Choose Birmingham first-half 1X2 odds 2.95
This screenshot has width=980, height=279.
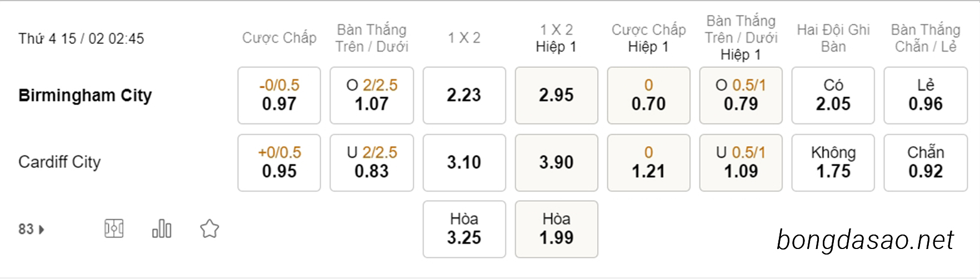(x=557, y=96)
